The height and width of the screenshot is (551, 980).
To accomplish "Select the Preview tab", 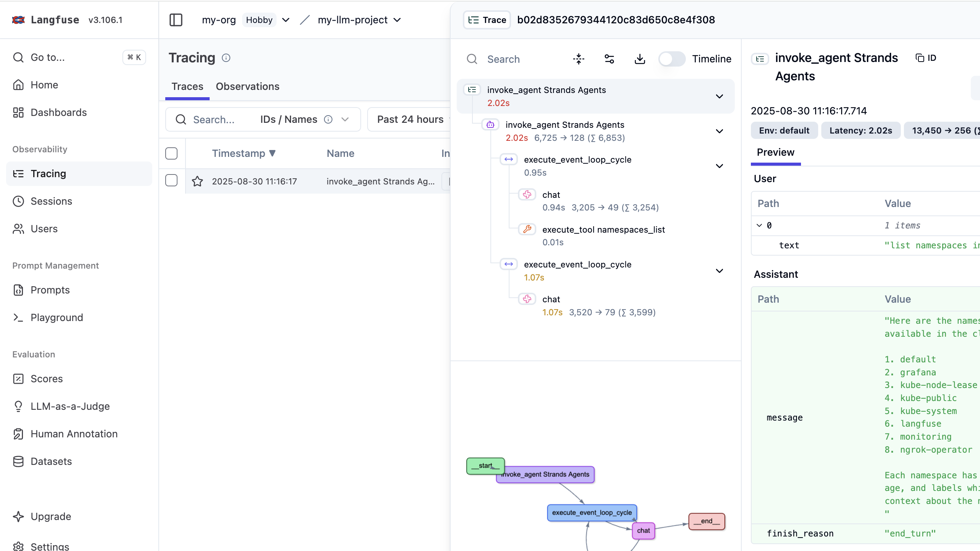I will tap(776, 152).
